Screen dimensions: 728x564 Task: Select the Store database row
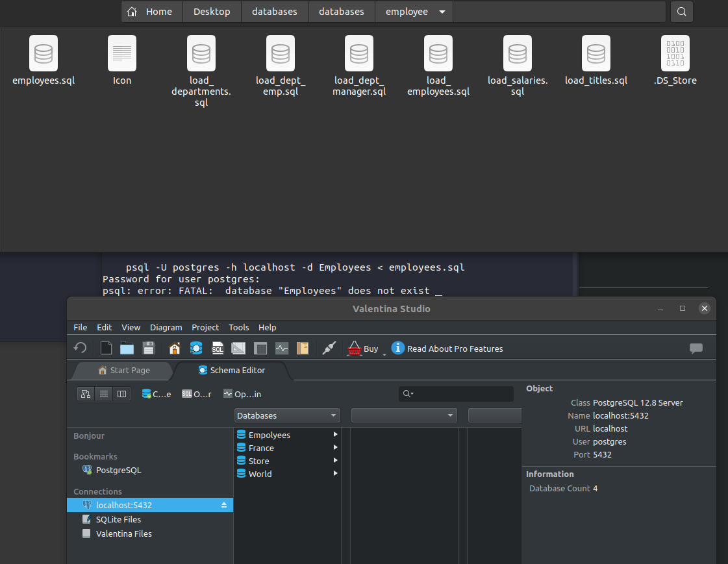288,461
